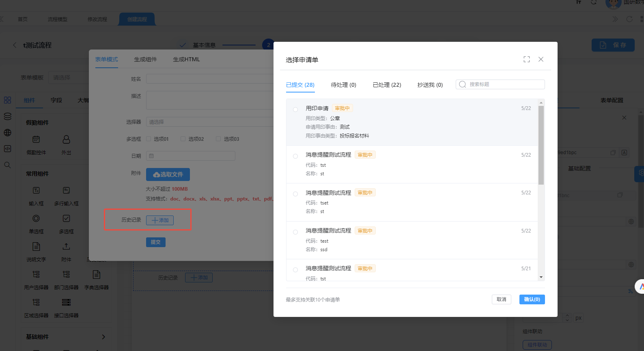
Task: Select the 外出 component icon
Action: pyautogui.click(x=66, y=140)
